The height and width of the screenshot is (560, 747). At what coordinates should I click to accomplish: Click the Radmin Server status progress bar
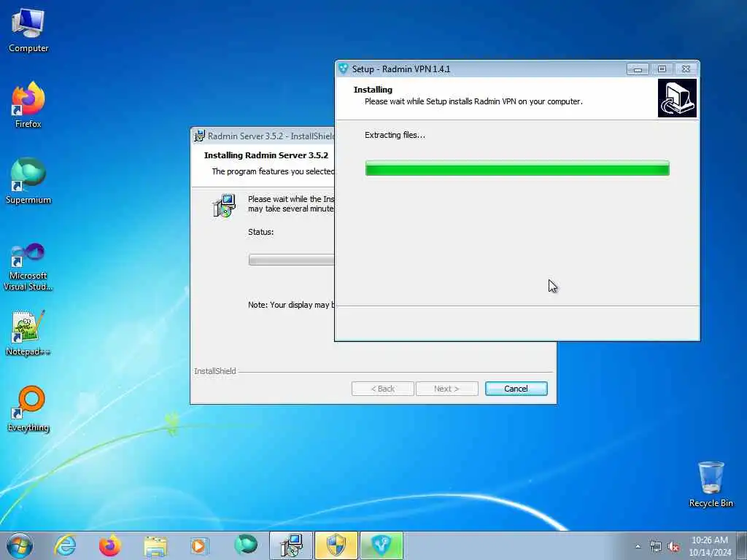[x=291, y=260]
